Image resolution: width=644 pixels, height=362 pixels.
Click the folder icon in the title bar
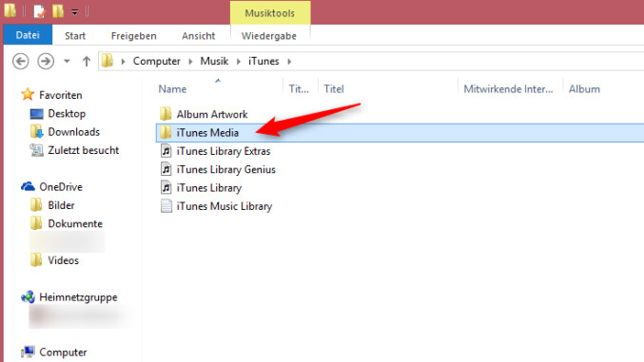[x=10, y=10]
